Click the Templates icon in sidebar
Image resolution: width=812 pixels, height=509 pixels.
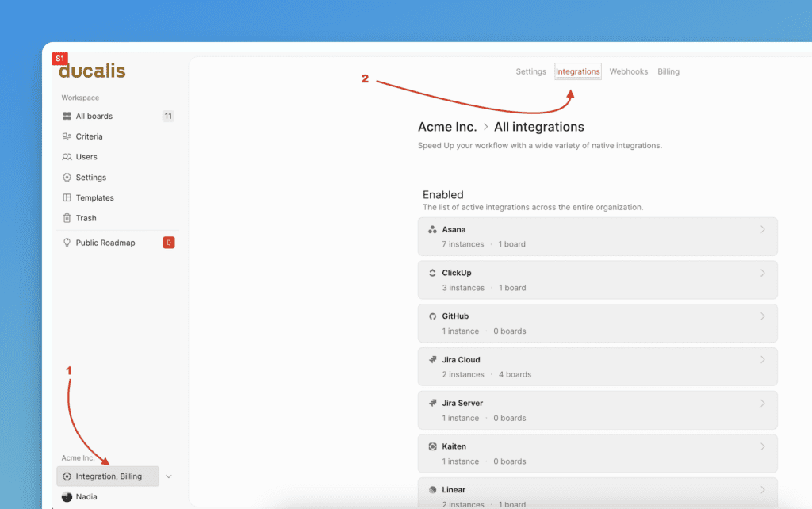67,198
